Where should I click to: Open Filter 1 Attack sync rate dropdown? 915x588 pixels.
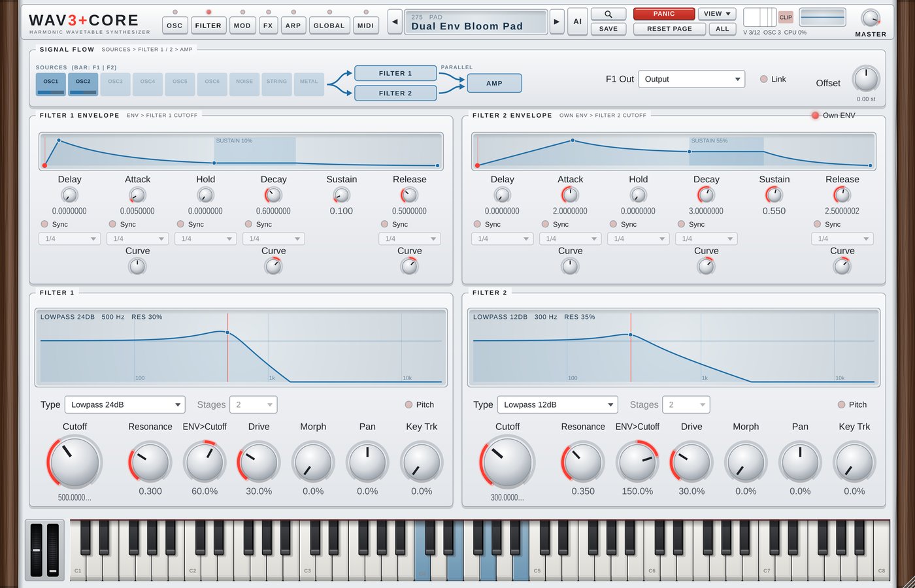pos(137,238)
